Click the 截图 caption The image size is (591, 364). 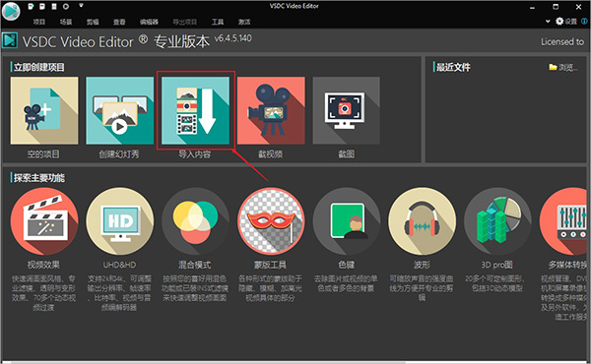(x=347, y=153)
